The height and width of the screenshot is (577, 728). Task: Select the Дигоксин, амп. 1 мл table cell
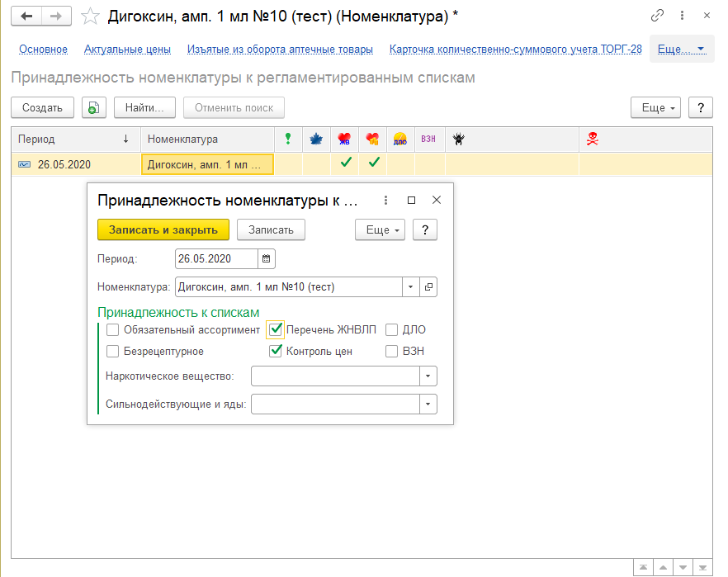pyautogui.click(x=207, y=164)
